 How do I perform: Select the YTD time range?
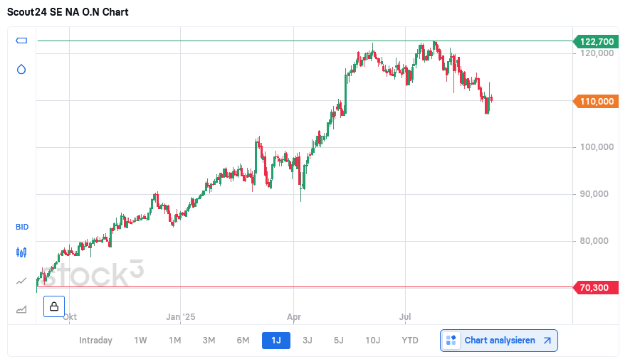tap(410, 341)
